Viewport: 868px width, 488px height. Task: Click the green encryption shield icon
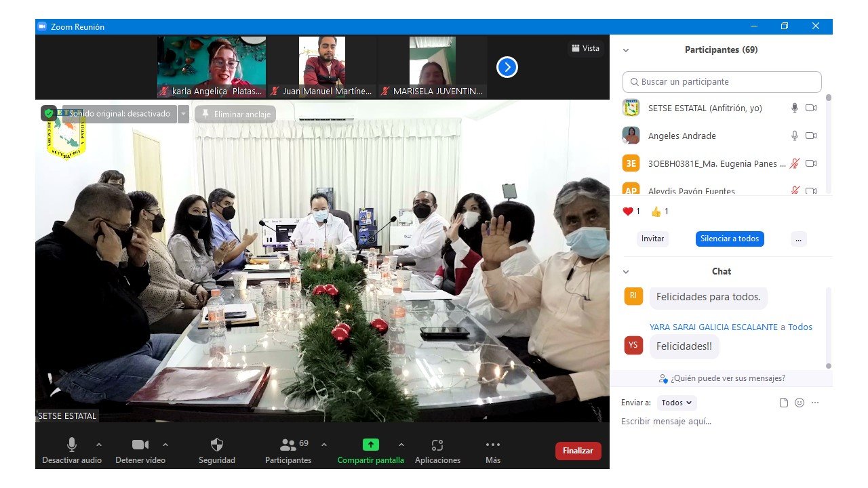tap(49, 114)
